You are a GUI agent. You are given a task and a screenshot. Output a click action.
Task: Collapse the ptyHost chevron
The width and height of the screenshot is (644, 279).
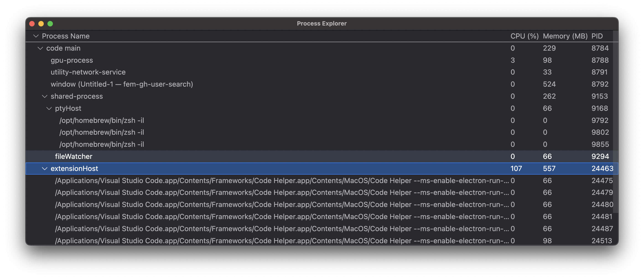tap(49, 108)
